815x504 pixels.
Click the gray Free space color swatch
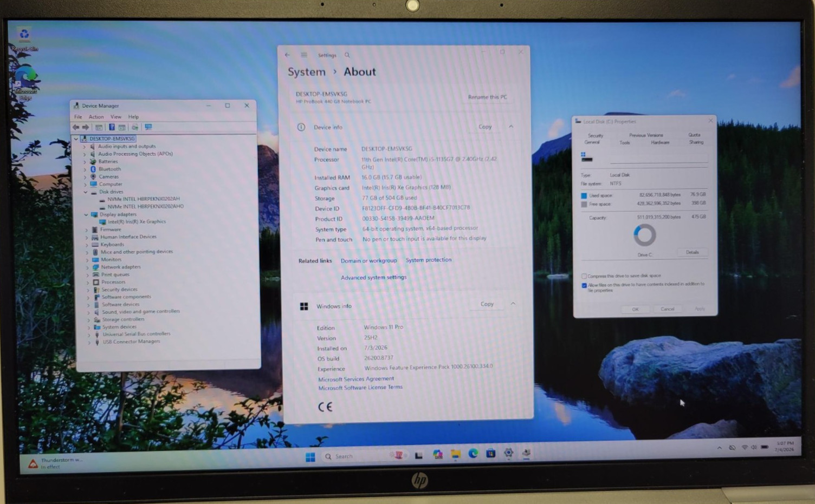coord(584,205)
